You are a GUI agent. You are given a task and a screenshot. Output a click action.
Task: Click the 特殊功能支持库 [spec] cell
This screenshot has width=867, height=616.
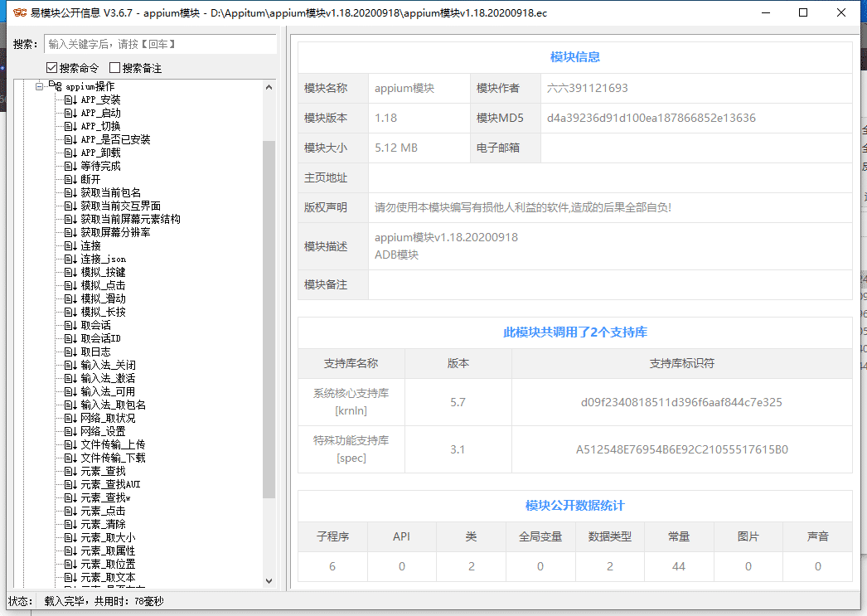pos(351,449)
